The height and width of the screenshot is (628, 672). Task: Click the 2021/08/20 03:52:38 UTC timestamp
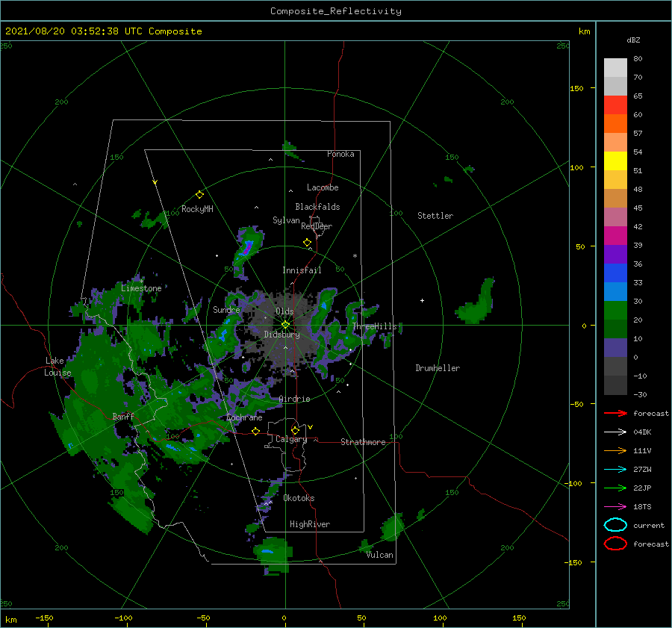pos(103,31)
